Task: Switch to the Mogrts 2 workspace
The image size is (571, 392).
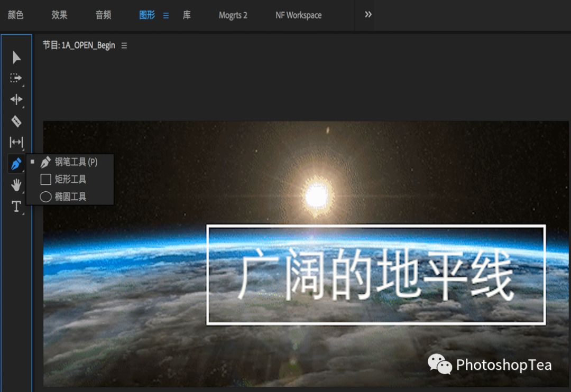Action: 233,15
